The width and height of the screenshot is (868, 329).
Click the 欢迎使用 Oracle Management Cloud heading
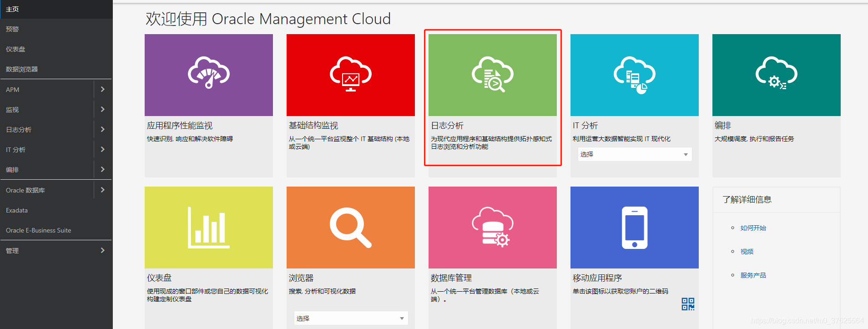(x=268, y=19)
